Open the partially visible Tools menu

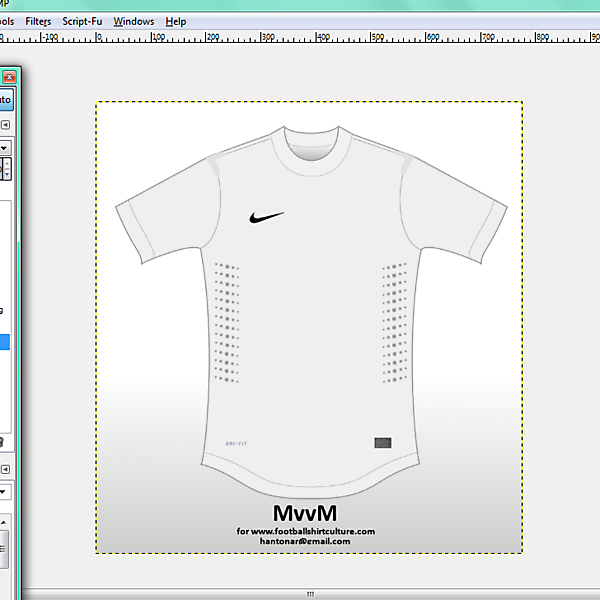click(7, 21)
